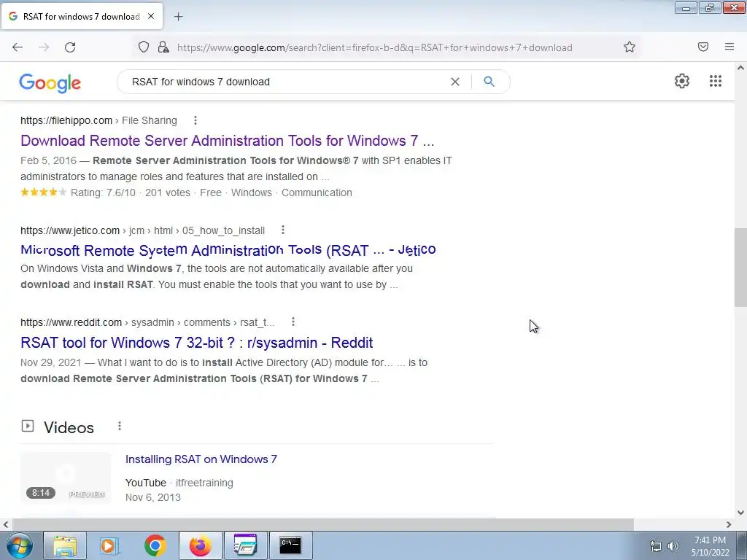The image size is (747, 560).
Task: Click https://www.reddit.com breadcrumb text
Action: click(x=71, y=322)
